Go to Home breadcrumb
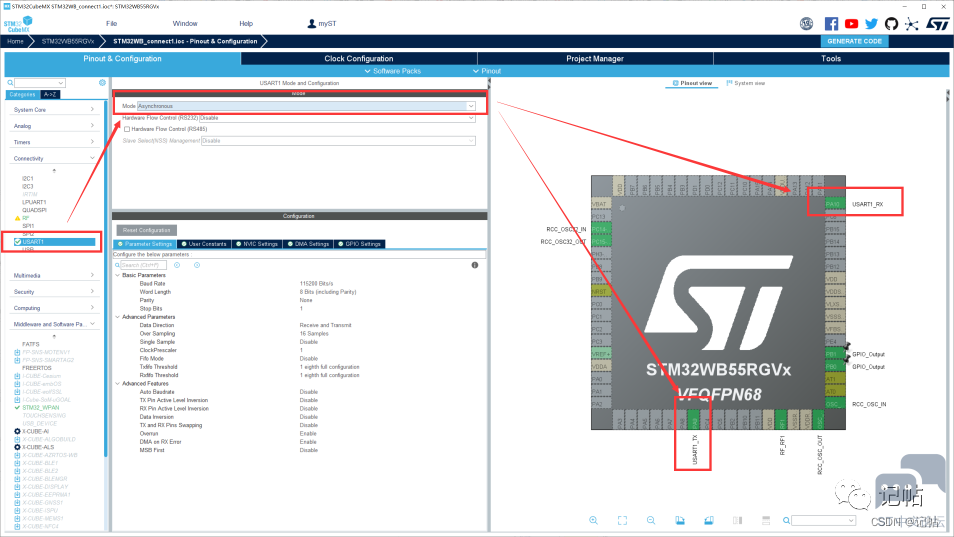The width and height of the screenshot is (954, 537). coord(15,41)
